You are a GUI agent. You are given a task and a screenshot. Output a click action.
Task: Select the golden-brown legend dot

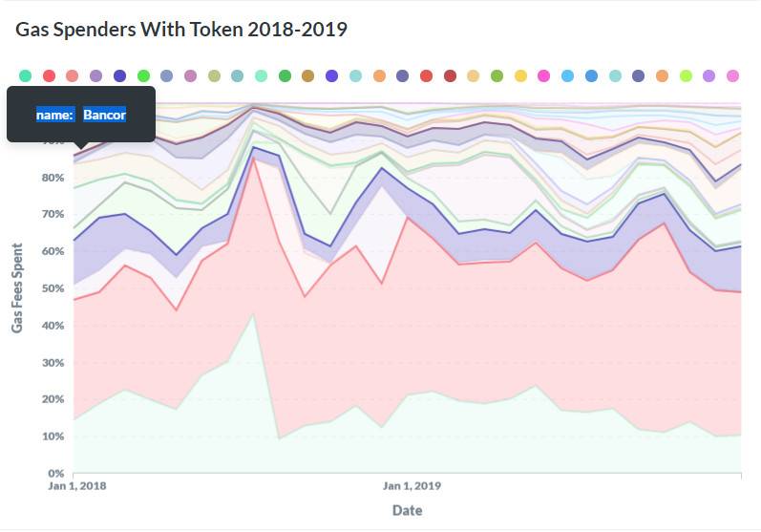pos(307,75)
